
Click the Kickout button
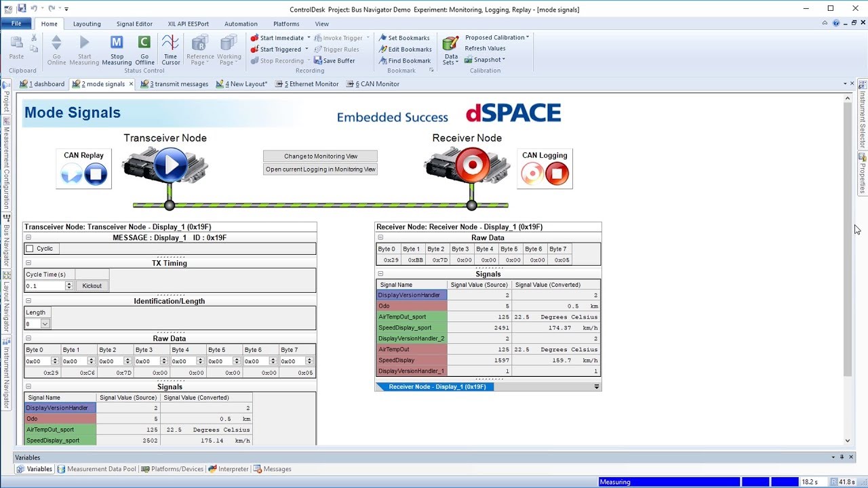[92, 286]
